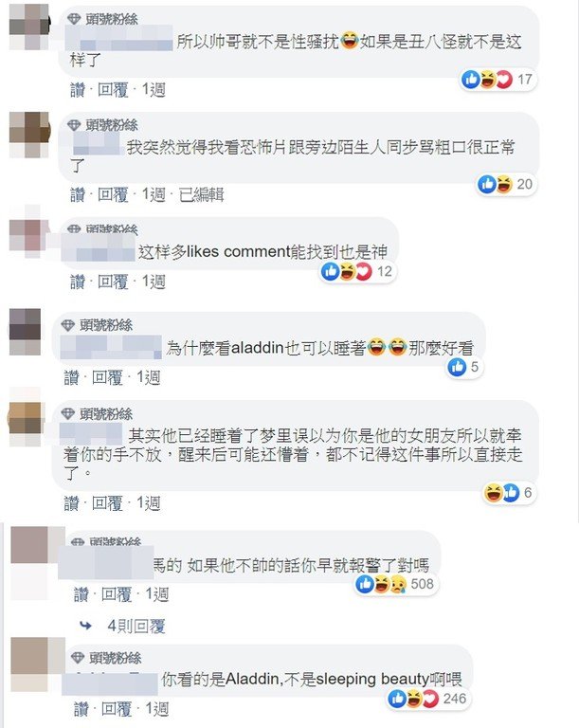This screenshot has height=728, width=579.
Task: Open avatar of the sleeping beauty commenter
Action: coord(29,664)
